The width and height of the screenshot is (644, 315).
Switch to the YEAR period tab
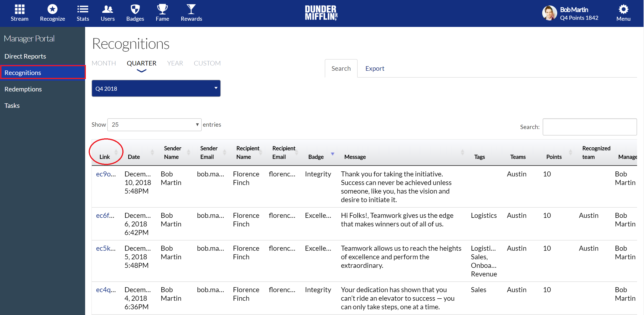click(175, 63)
